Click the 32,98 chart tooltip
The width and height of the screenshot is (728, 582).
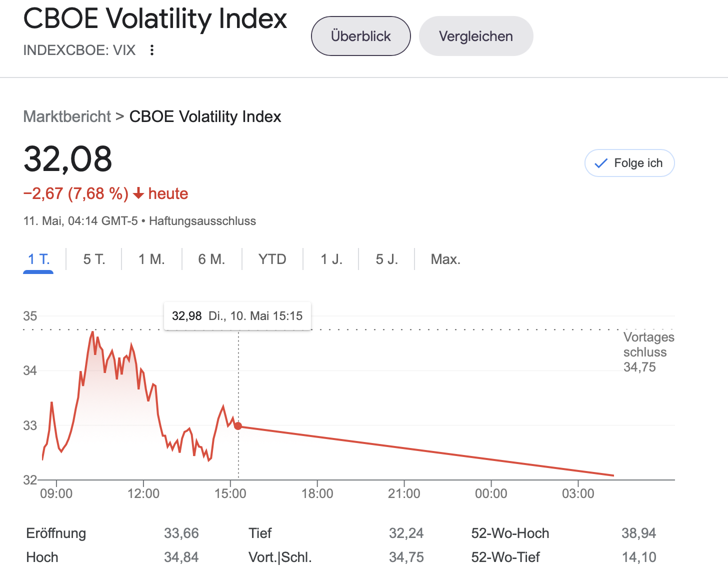[x=237, y=316]
